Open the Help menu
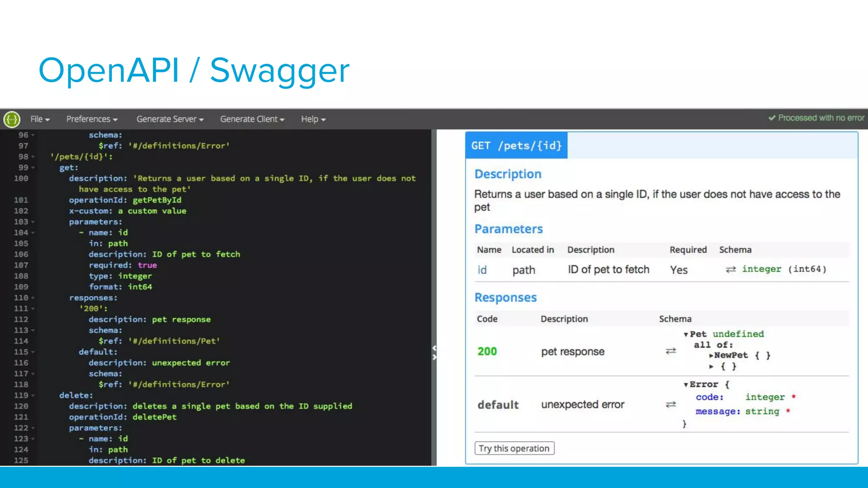Screen dimensions: 868x488 pyautogui.click(x=313, y=119)
